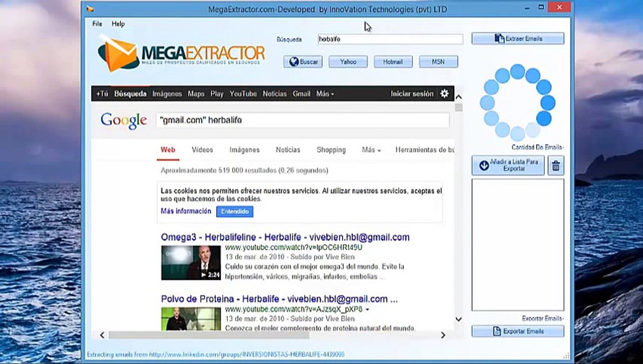The height and width of the screenshot is (364, 643).
Task: Click inside the export email list box
Action: coord(518,245)
